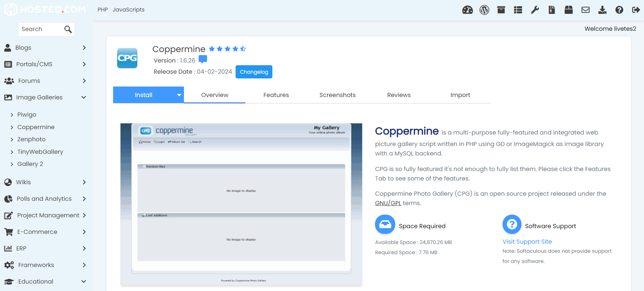The height and width of the screenshot is (291, 644).
Task: Open the all installations list icon
Action: pyautogui.click(x=518, y=10)
